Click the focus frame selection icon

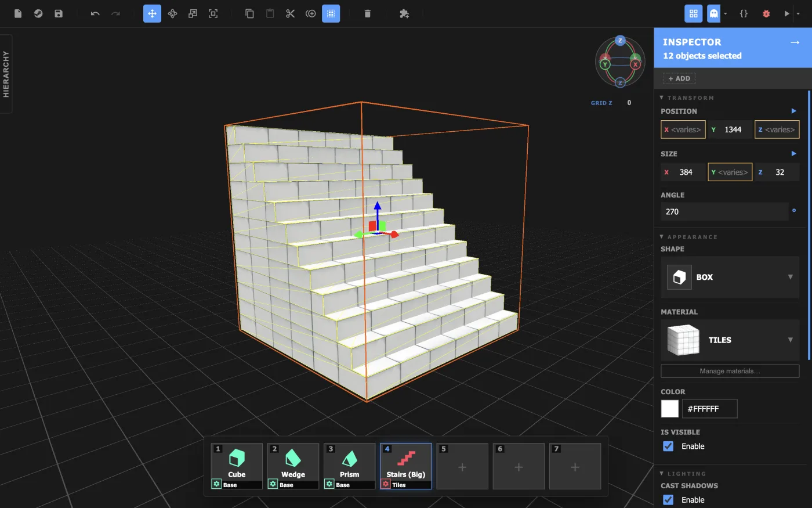click(x=213, y=13)
